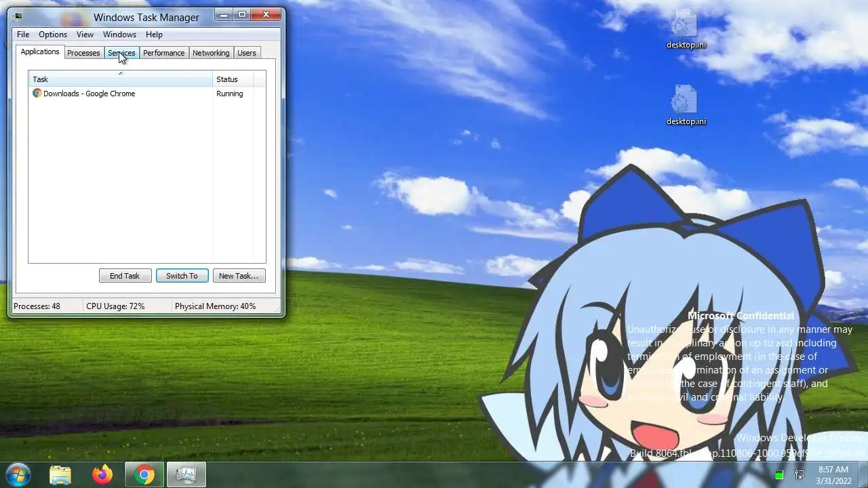Screen dimensions: 868x488
Task: Minimize the Task Manager window
Action: pyautogui.click(x=224, y=14)
